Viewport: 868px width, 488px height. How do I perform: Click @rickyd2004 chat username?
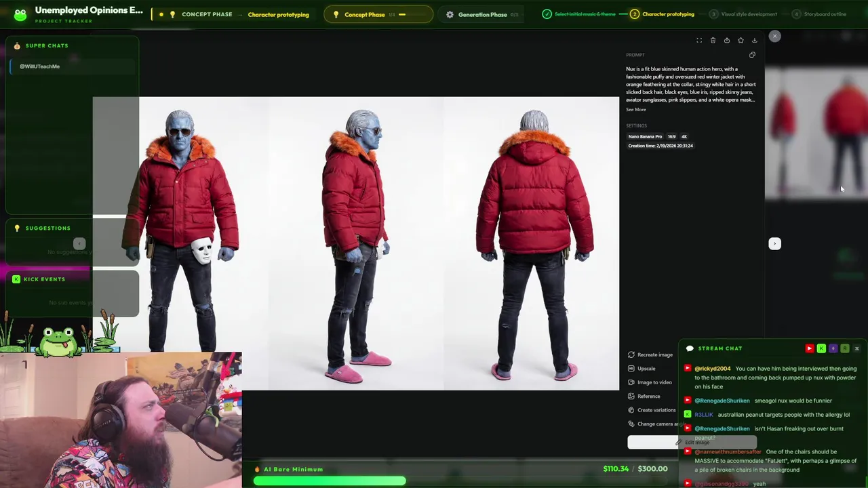712,369
